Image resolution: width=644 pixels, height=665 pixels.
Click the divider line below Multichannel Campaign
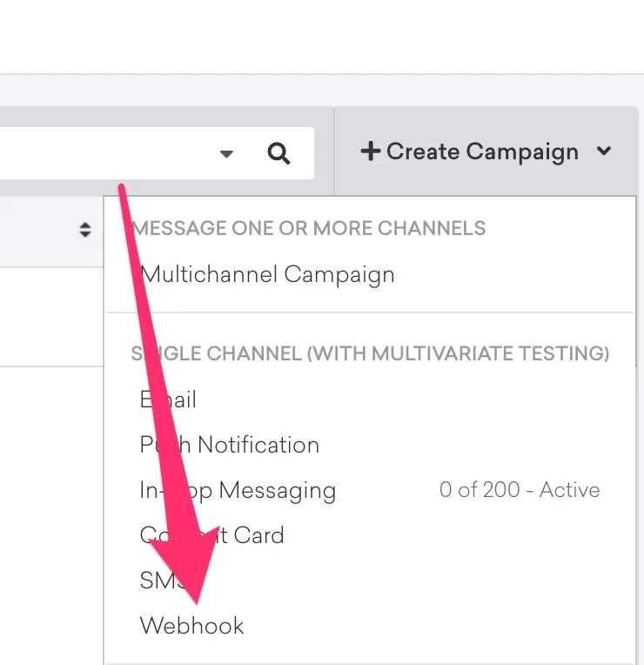[x=370, y=312]
